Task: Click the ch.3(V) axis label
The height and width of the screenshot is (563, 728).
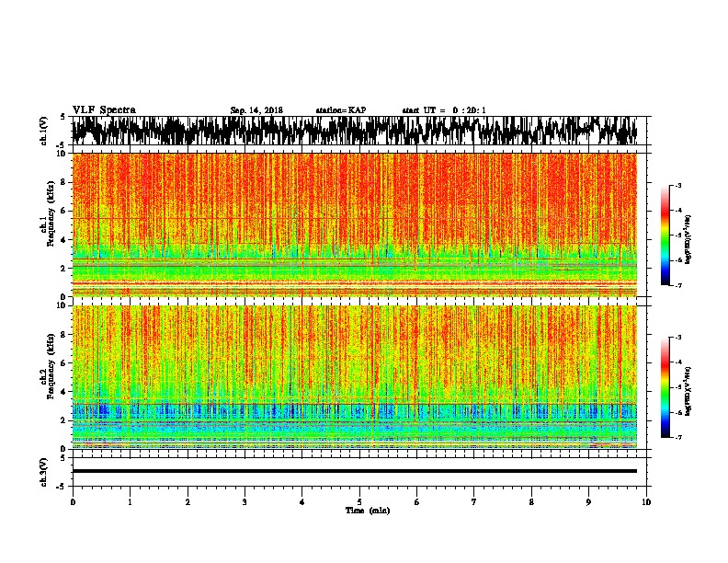Action: click(x=44, y=472)
